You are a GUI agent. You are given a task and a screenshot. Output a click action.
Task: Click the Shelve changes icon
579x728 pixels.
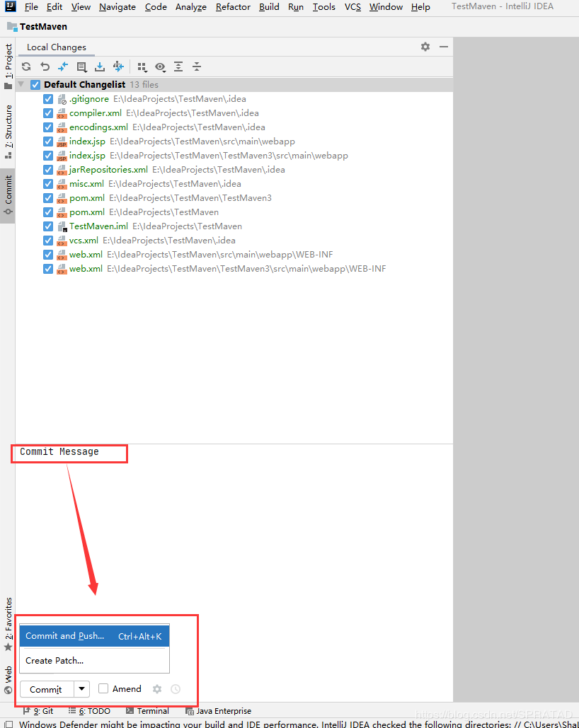coord(99,67)
